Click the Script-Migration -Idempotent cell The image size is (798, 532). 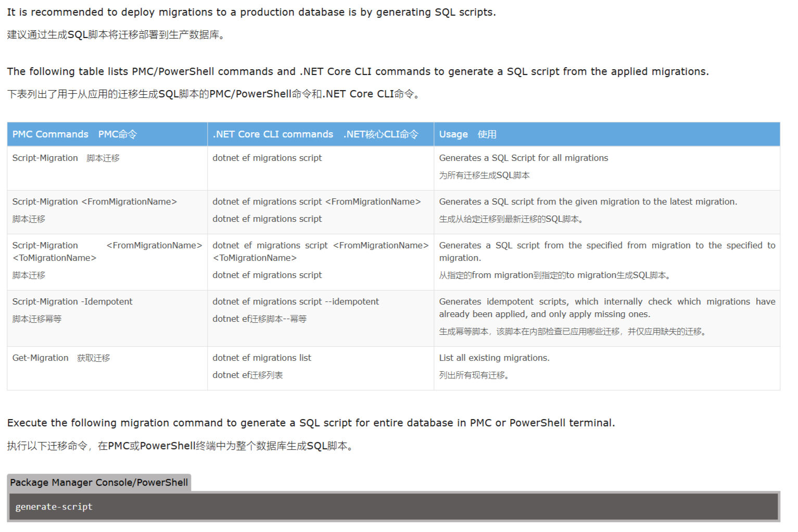tap(107, 318)
